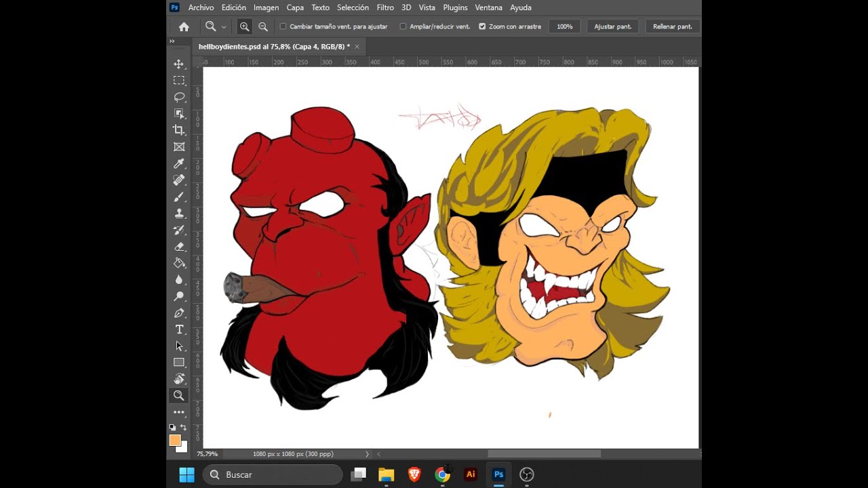Open the Imagen menu
This screenshot has height=488, width=868.
[267, 7]
